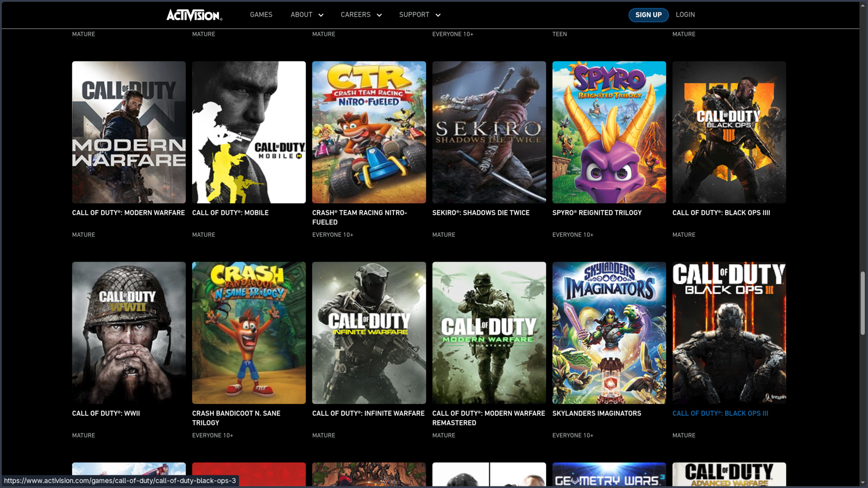The image size is (868, 488).
Task: Click 'Sekiro: Shadows Die Twice' title link
Action: coord(481,213)
